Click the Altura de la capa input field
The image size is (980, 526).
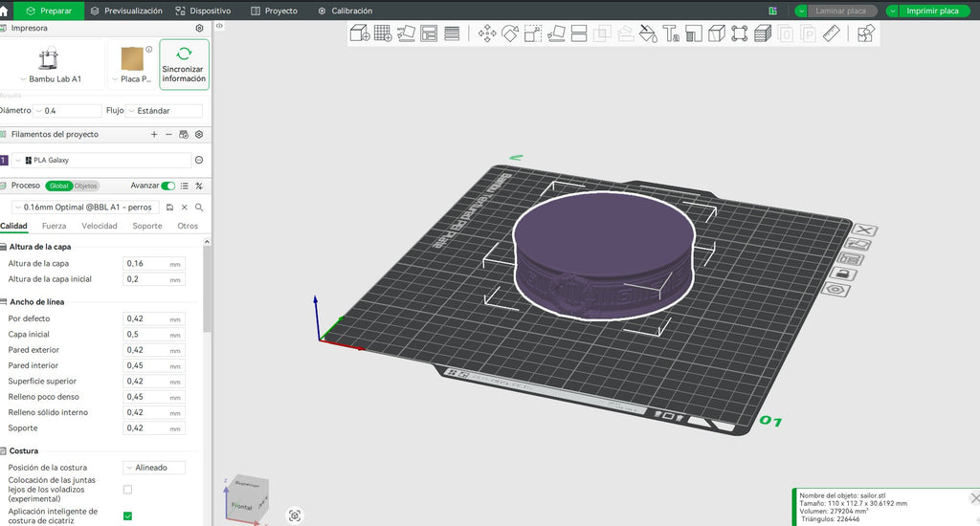click(154, 264)
